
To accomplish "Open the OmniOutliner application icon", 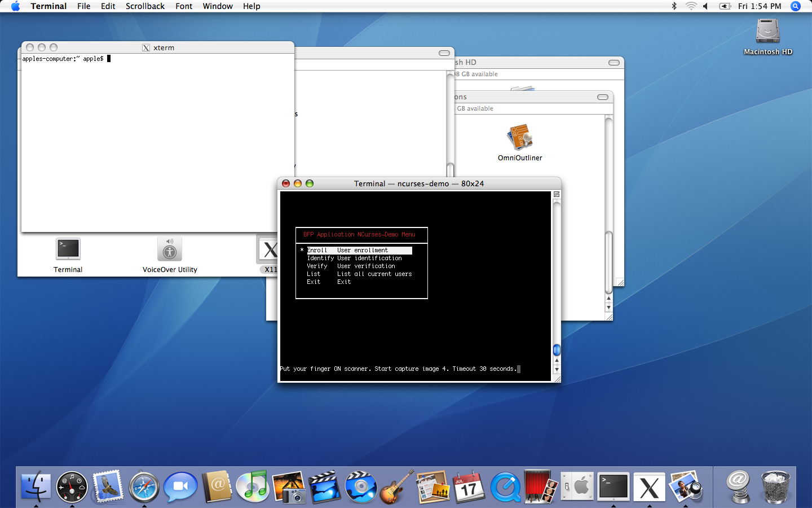I will [x=519, y=138].
